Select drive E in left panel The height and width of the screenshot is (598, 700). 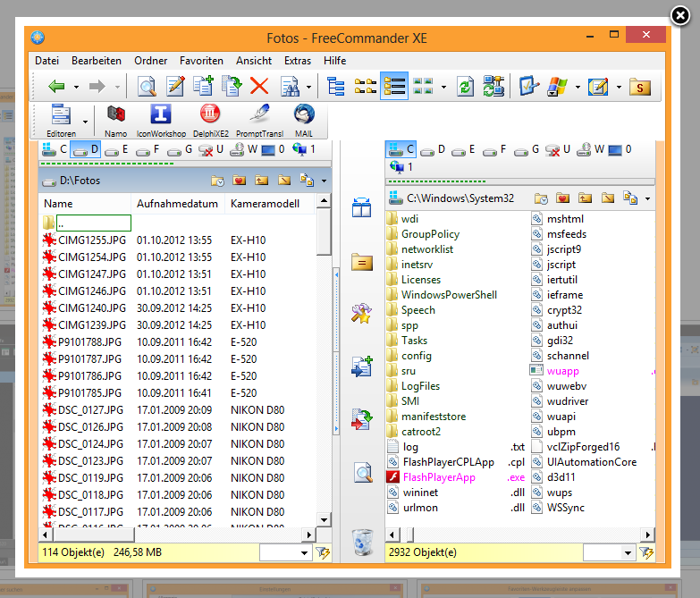click(x=116, y=149)
